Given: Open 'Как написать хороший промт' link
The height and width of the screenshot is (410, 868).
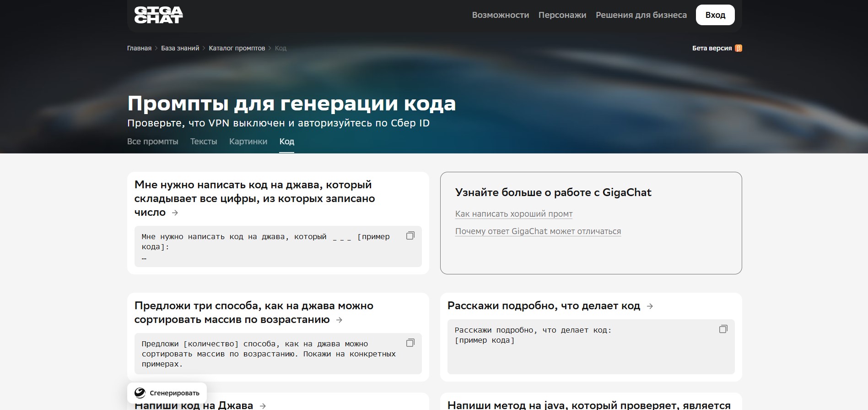Looking at the screenshot, I should point(514,214).
